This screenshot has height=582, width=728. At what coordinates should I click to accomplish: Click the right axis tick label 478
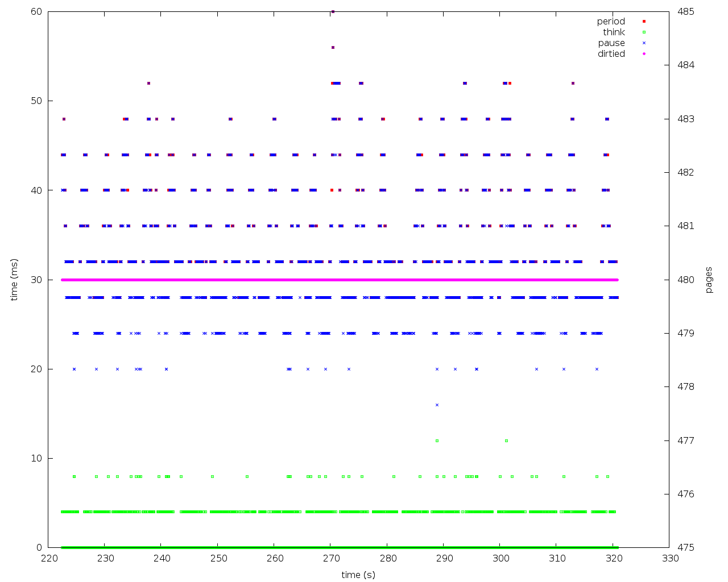pos(686,386)
